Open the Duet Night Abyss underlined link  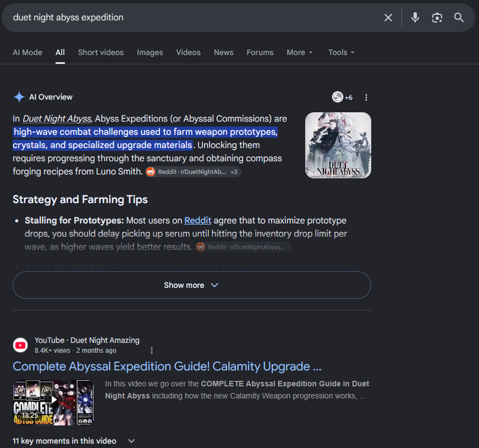57,119
